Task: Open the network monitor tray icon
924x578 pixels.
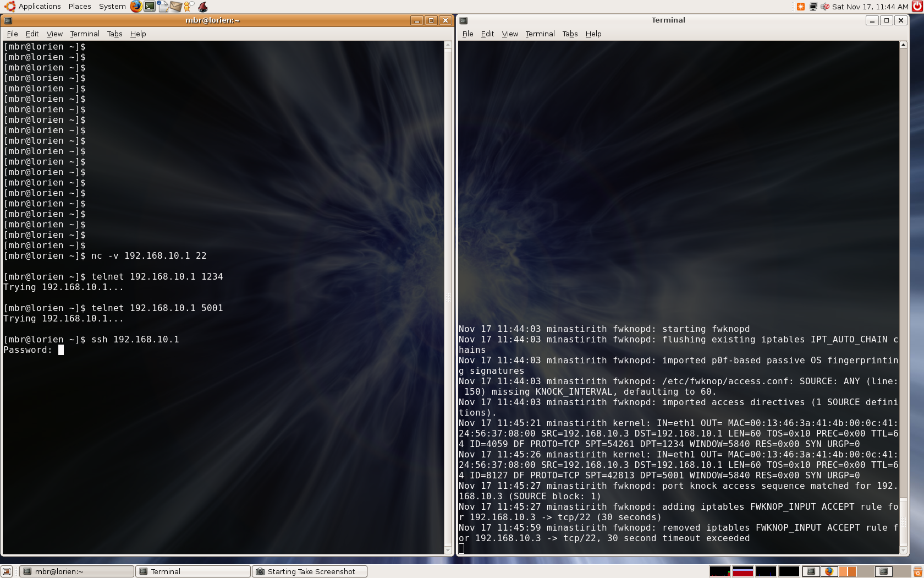Action: pyautogui.click(x=813, y=7)
